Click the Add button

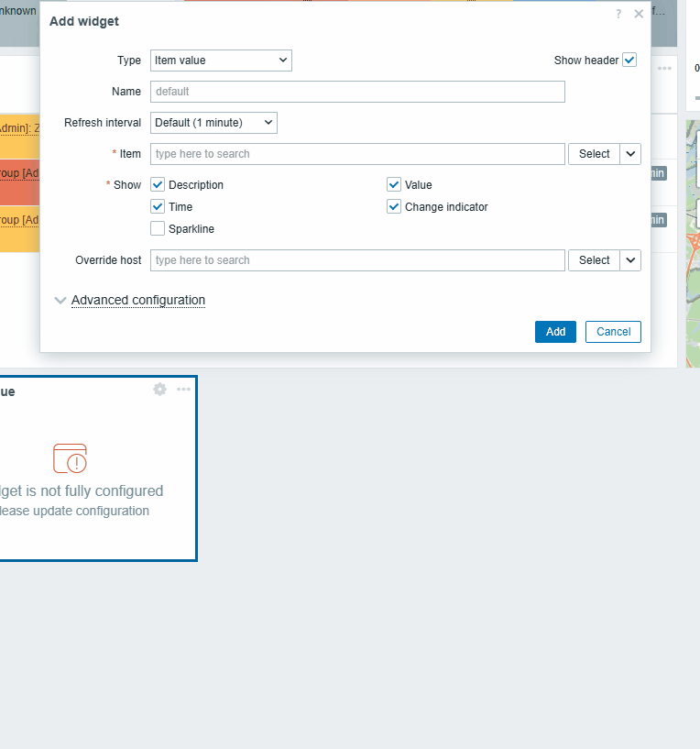click(x=555, y=332)
